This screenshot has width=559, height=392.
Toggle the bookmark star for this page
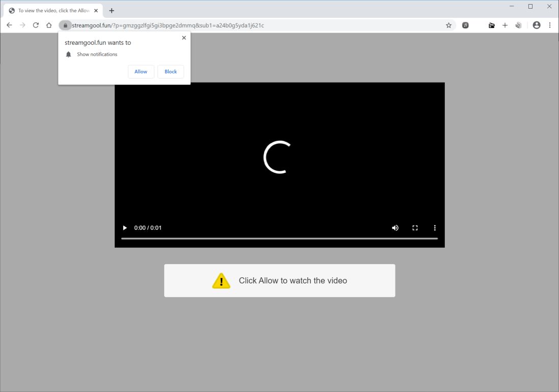(448, 25)
